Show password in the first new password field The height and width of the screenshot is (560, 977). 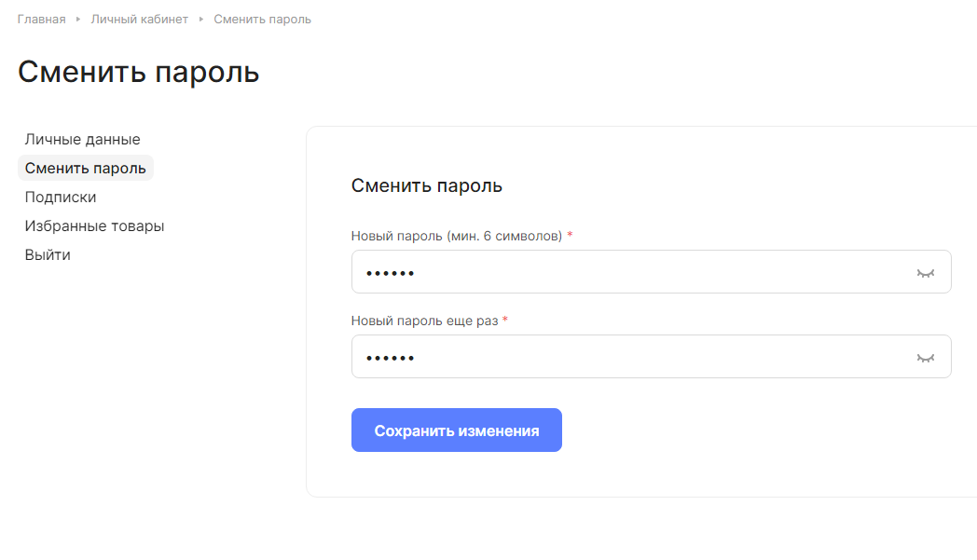click(926, 273)
